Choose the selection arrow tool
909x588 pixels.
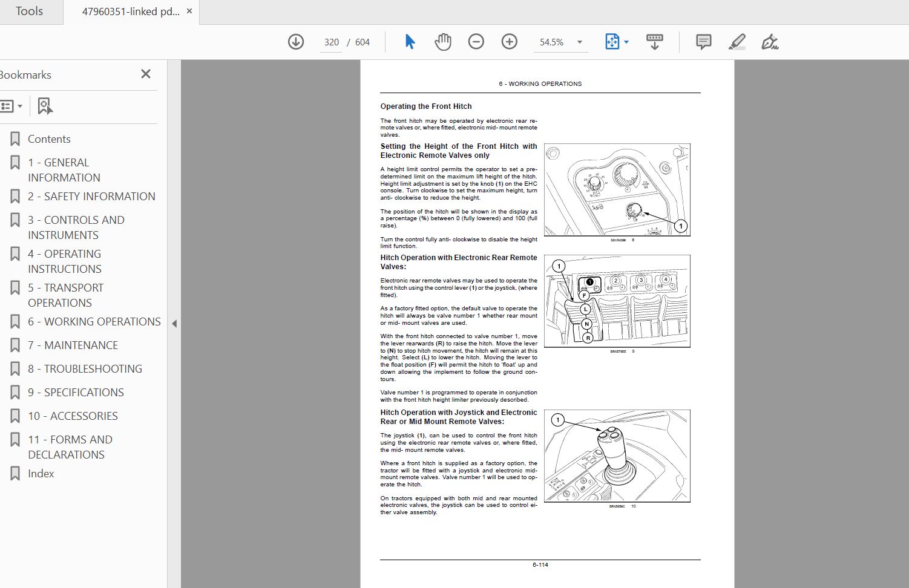pos(410,42)
